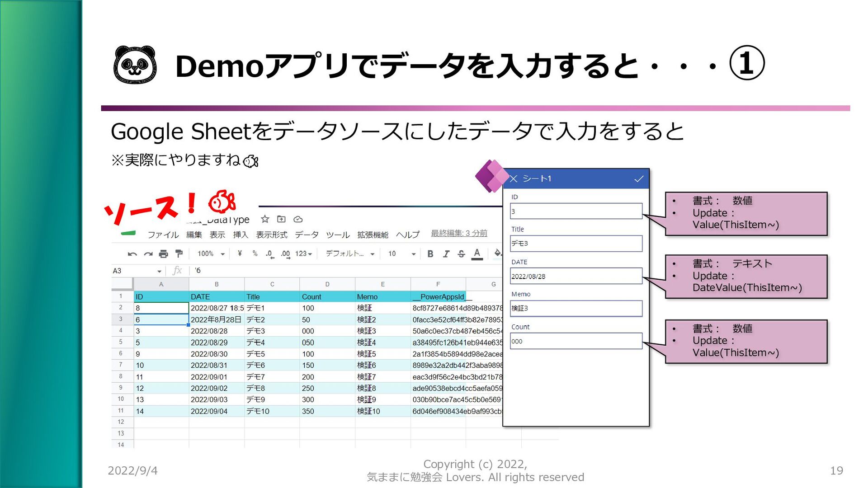Click cell 2022/08/27 18:5

(217, 308)
